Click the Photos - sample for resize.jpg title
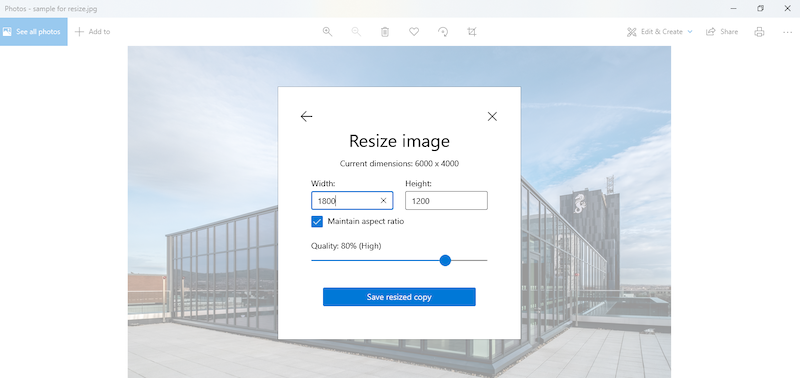800x378 pixels. [51, 9]
